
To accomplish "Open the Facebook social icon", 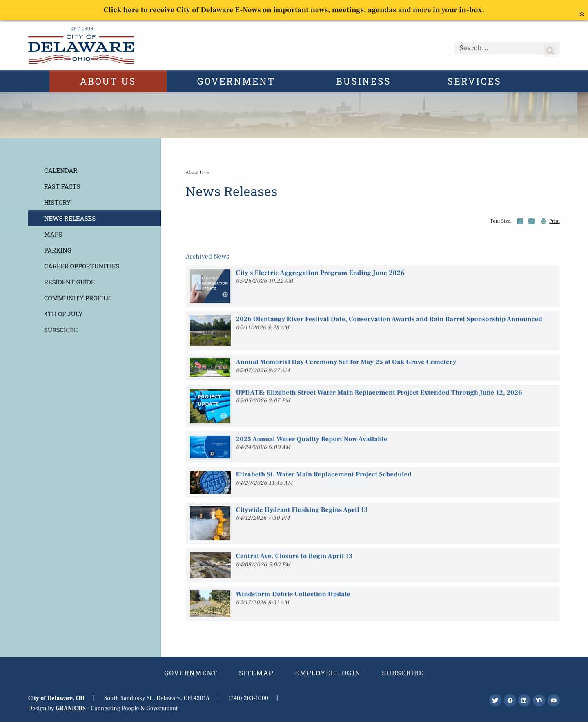I will coord(510,700).
